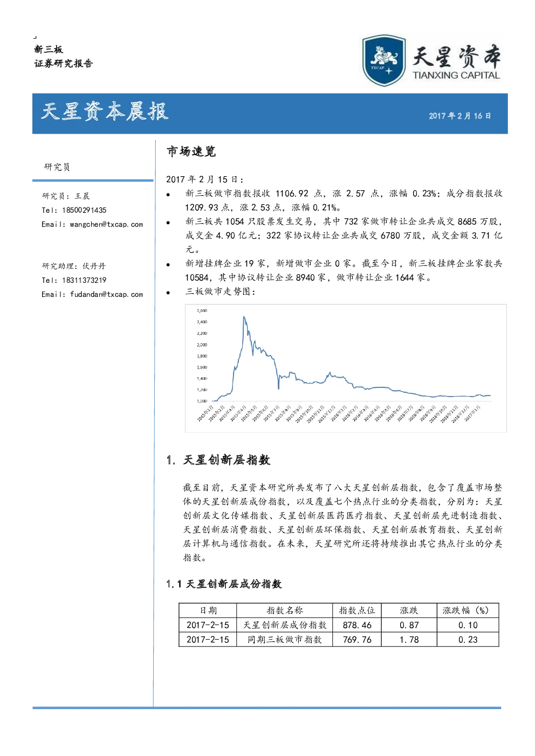The height and width of the screenshot is (756, 535).
Task: Click the 市场速览 section heading
Action: (x=191, y=151)
